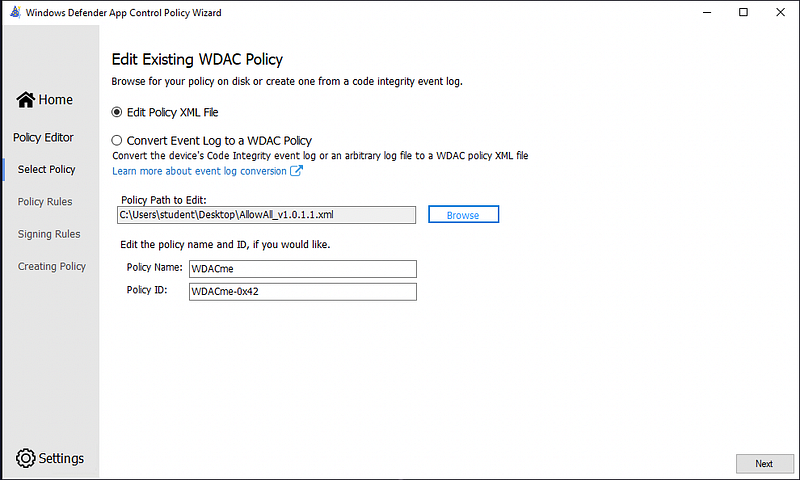
Task: Switch to Signing Rules step
Action: coord(49,234)
